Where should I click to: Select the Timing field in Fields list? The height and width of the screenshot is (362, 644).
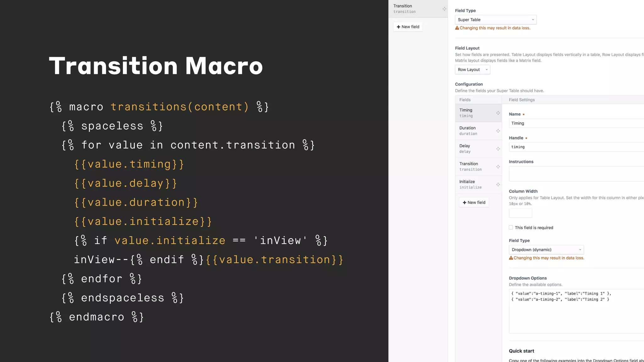point(478,113)
